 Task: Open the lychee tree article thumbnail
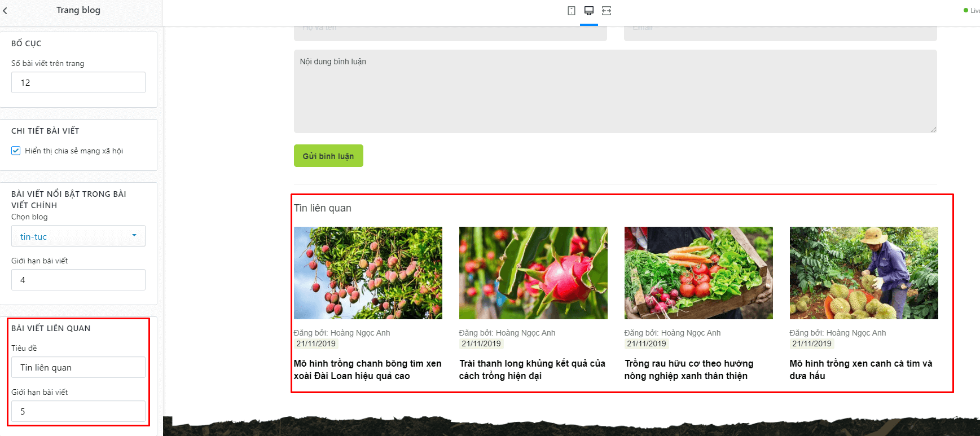(368, 273)
